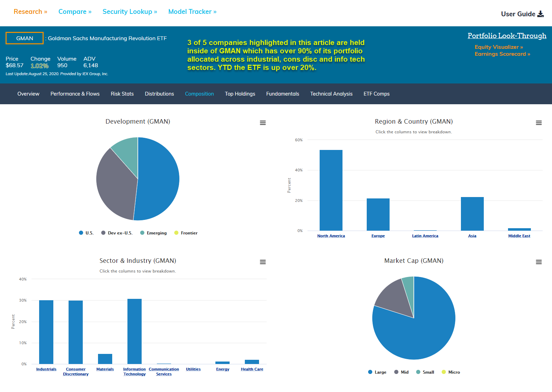The width and height of the screenshot is (552, 392).
Task: Click the Health Care sector label
Action: (x=252, y=369)
